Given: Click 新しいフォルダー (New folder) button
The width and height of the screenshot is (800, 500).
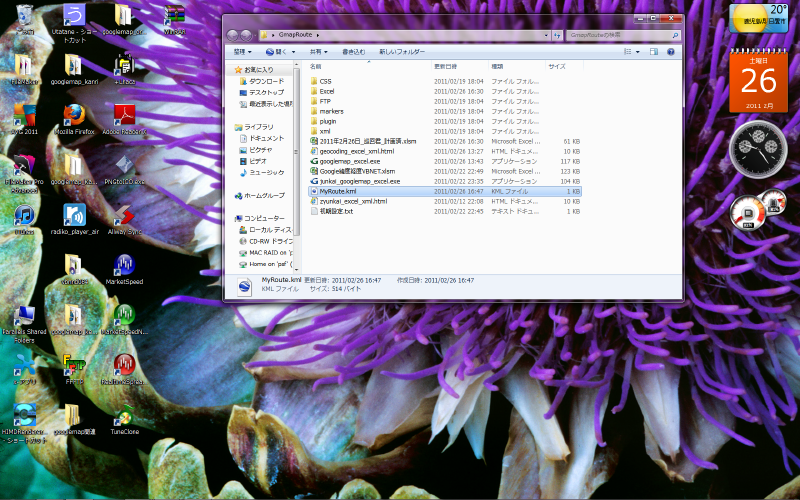Looking at the screenshot, I should 400,50.
